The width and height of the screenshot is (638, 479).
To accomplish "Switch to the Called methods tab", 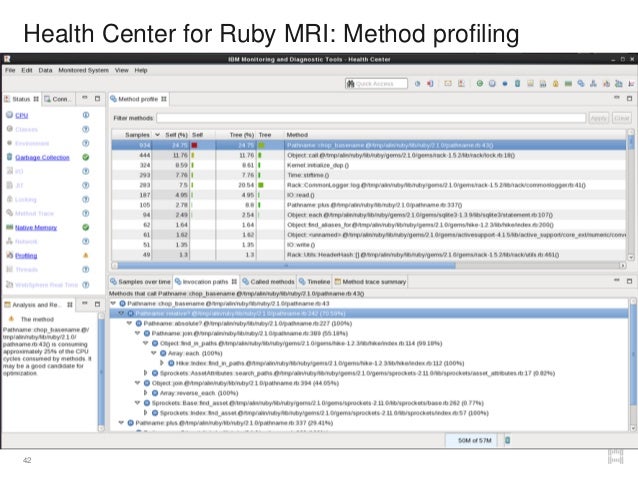I will (x=268, y=282).
